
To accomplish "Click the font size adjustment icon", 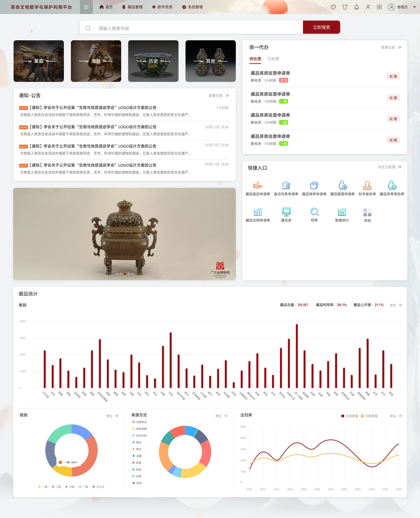I will [x=368, y=7].
